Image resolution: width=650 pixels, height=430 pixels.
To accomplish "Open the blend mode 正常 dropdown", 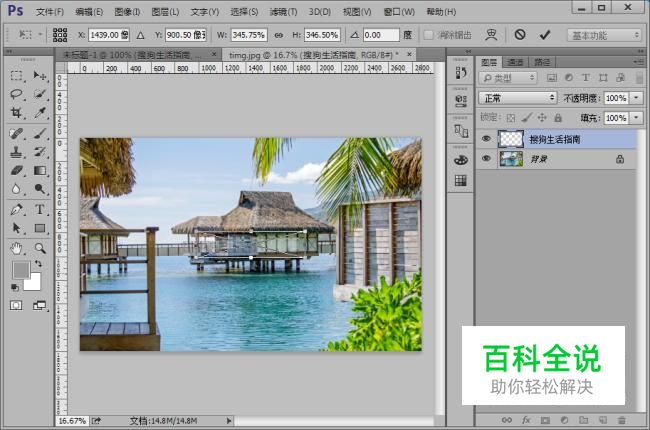I will (517, 98).
